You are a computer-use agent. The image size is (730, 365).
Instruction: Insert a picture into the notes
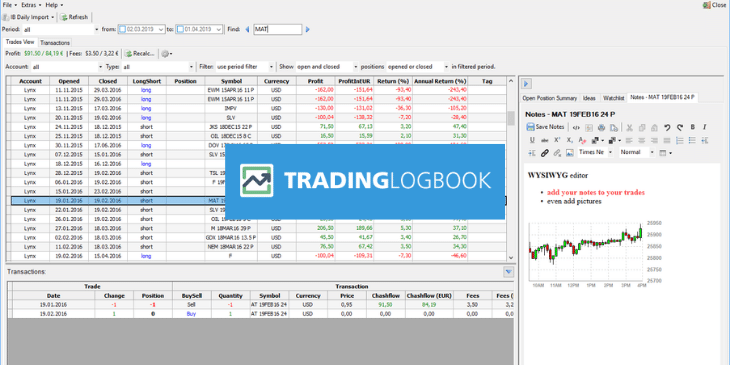point(570,152)
